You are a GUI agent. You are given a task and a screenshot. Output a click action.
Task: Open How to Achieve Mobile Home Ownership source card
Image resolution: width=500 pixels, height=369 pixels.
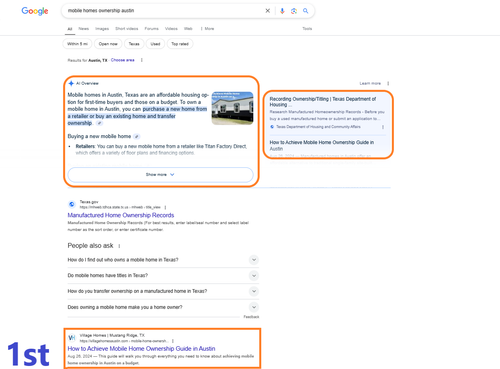pyautogui.click(x=322, y=145)
